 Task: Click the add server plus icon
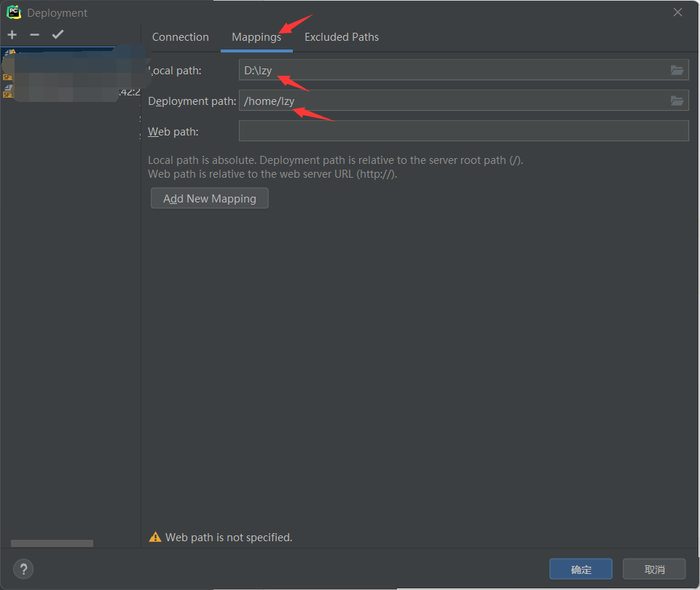pos(12,35)
